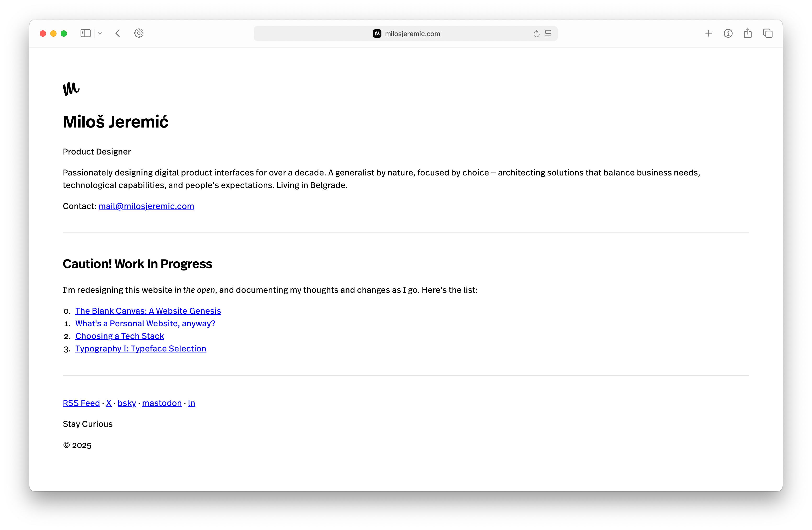The width and height of the screenshot is (812, 530).
Task: Open What's a Personal Website, anyway? link
Action: pos(145,323)
